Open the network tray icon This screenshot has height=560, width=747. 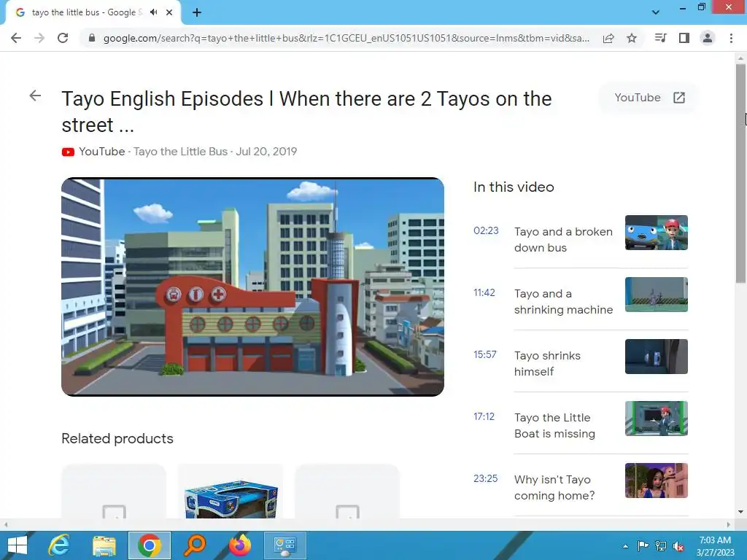[x=661, y=546]
